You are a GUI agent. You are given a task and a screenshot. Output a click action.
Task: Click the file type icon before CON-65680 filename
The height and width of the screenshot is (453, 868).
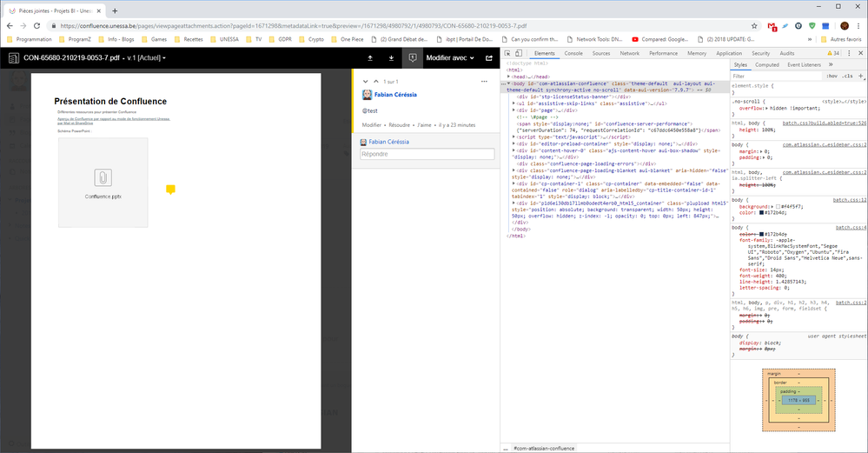click(14, 57)
